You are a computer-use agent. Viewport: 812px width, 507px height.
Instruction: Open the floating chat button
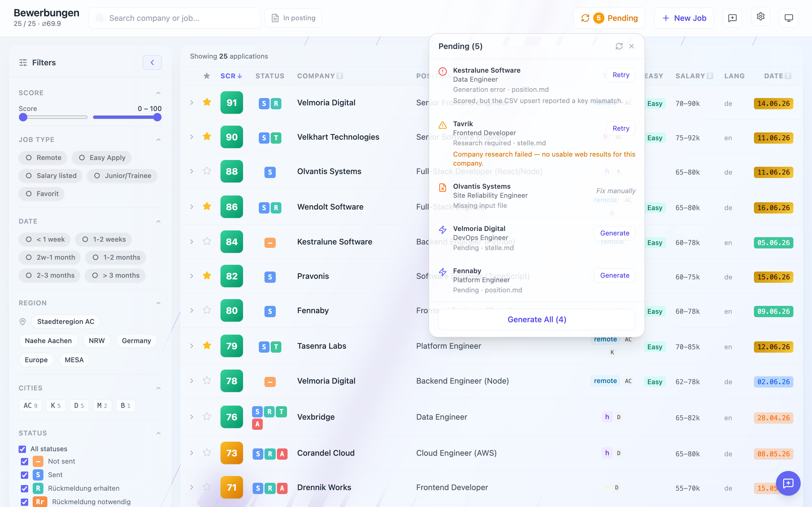coord(788,483)
